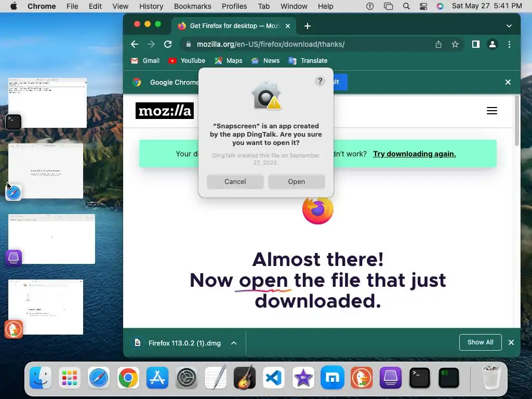Open the Tab menu

click(x=263, y=6)
